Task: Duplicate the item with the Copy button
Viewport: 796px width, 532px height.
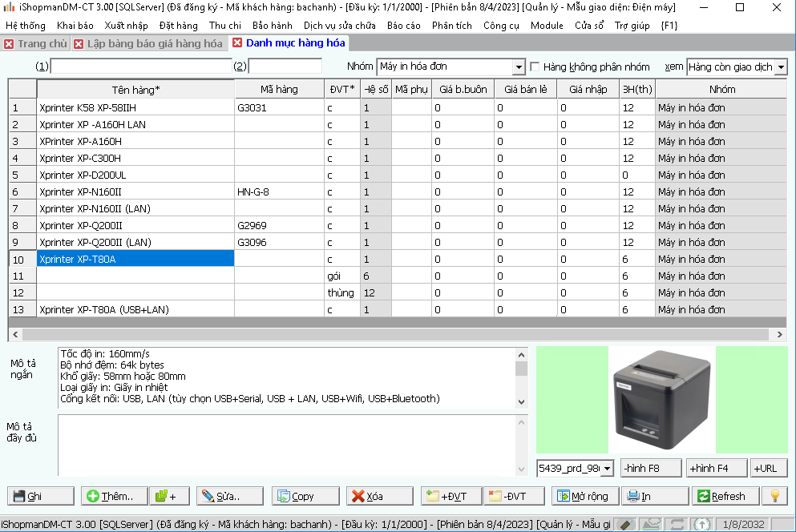Action: click(305, 496)
